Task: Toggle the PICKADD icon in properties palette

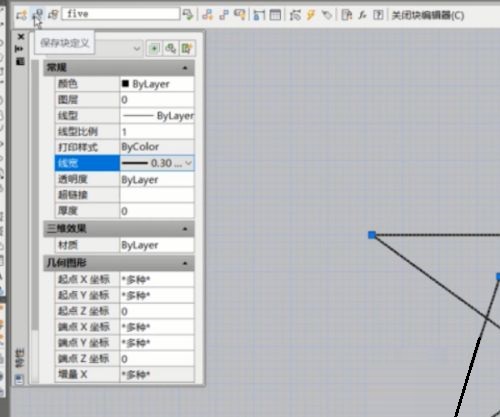Action: (154, 49)
